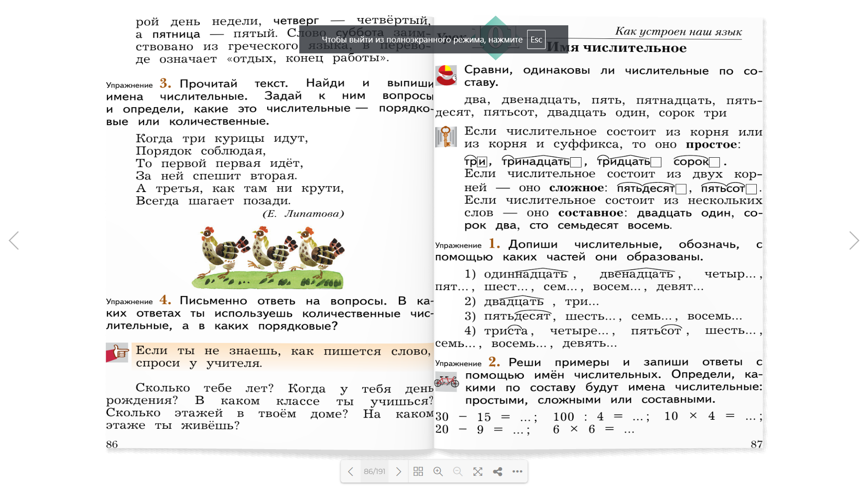The image size is (868, 488).
Task: Click the bicycle icon by exercise 2
Action: [x=446, y=382]
